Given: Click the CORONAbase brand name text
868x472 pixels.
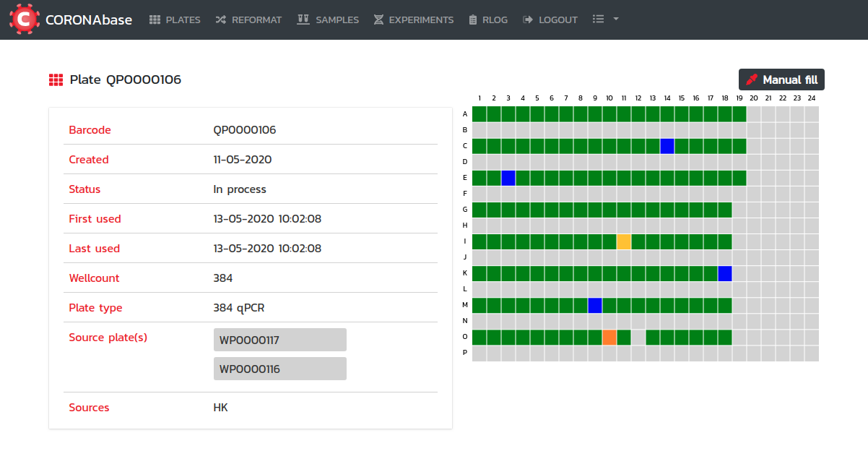Looking at the screenshot, I should [x=89, y=20].
